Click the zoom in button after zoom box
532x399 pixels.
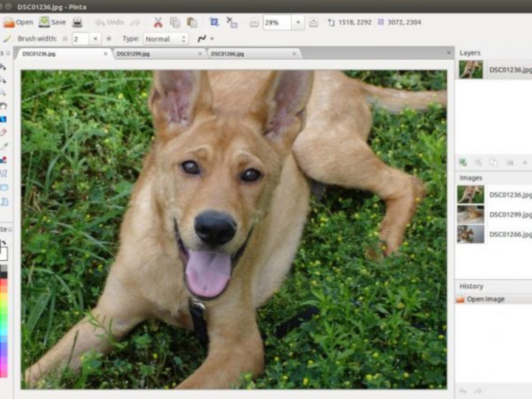click(313, 23)
